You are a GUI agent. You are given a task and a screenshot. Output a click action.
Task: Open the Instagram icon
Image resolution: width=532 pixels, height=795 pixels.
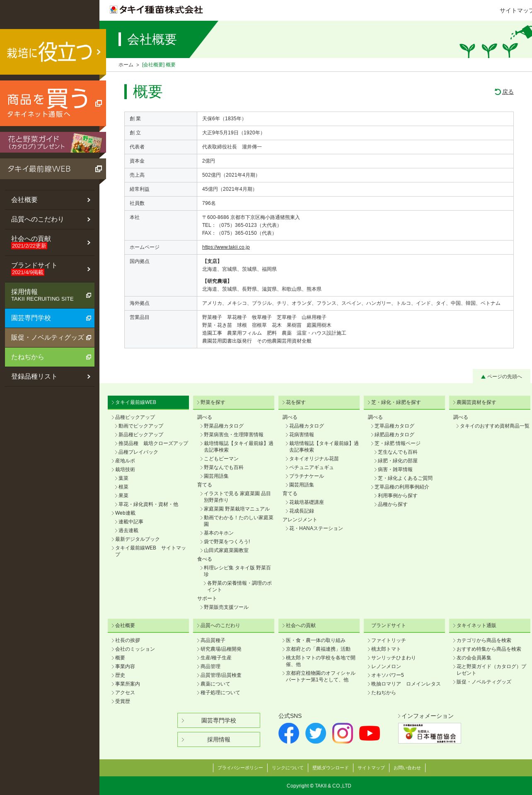pos(343,733)
